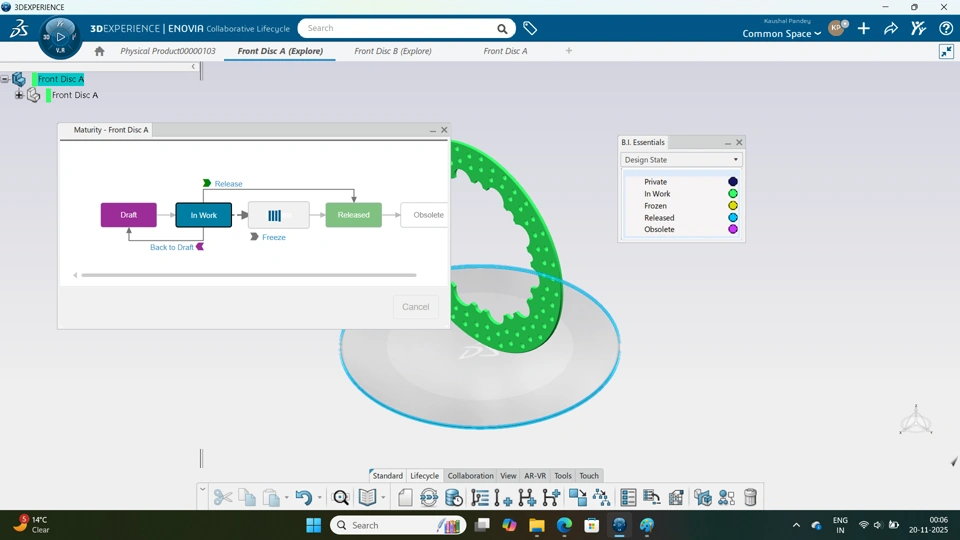Click the hierarchy tree arrow icon
The width and height of the screenshot is (960, 540).
(x=601, y=497)
